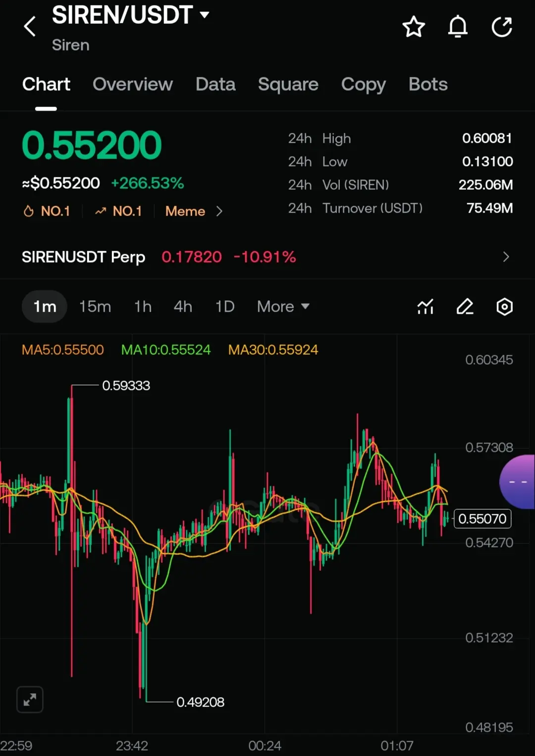Open the Square tab
Image resolution: width=535 pixels, height=756 pixels.
[x=288, y=84]
